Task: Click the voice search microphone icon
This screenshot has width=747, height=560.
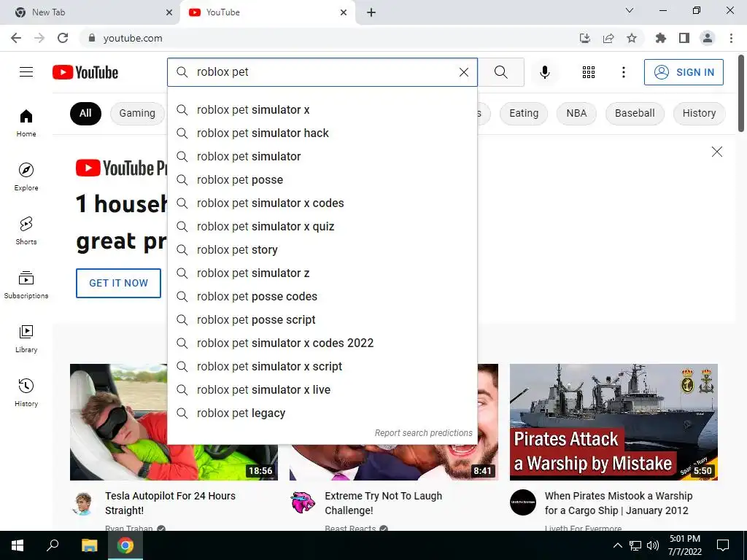Action: point(544,72)
